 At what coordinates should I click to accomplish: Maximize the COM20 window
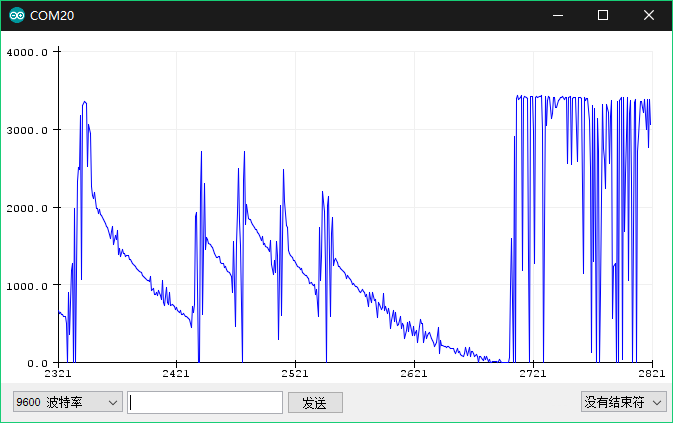603,15
